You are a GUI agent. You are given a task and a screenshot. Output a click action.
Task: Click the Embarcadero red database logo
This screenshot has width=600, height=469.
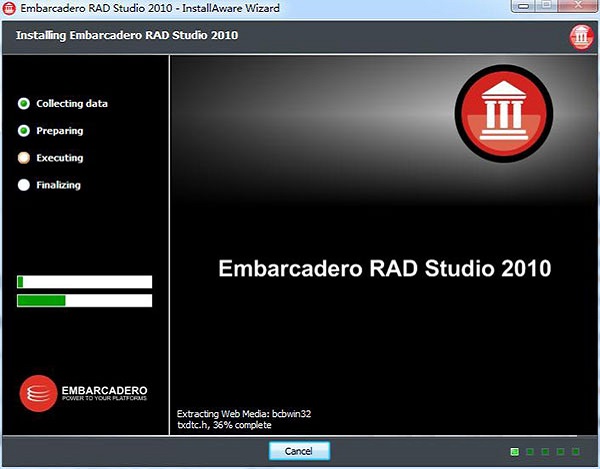(38, 393)
